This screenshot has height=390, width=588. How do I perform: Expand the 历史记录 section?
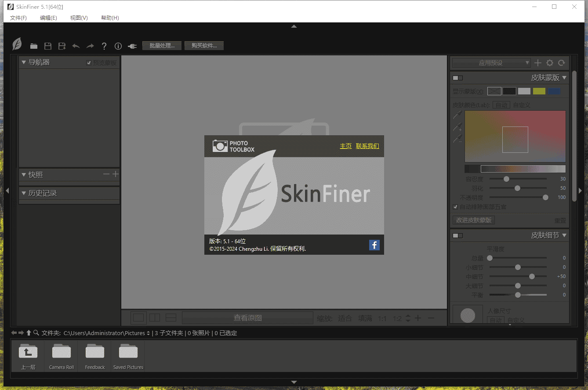(24, 193)
